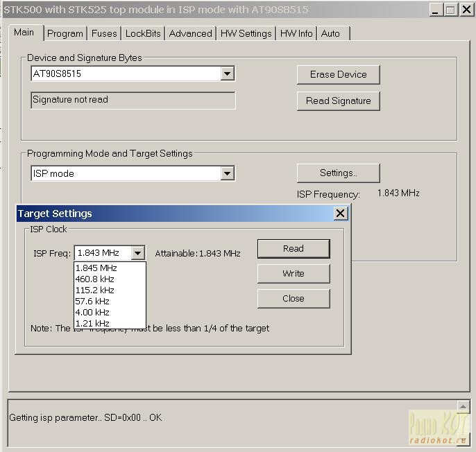Click Write in Target Settings
Viewport: 476px width, 452px height.
click(294, 274)
